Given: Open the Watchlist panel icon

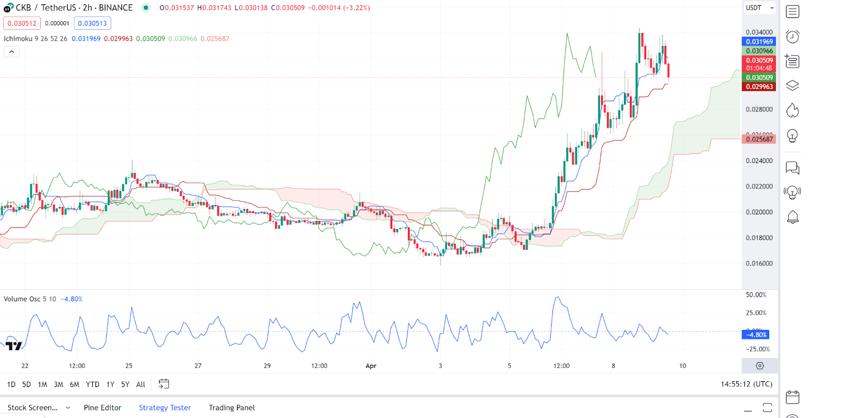Looking at the screenshot, I should click(x=793, y=11).
